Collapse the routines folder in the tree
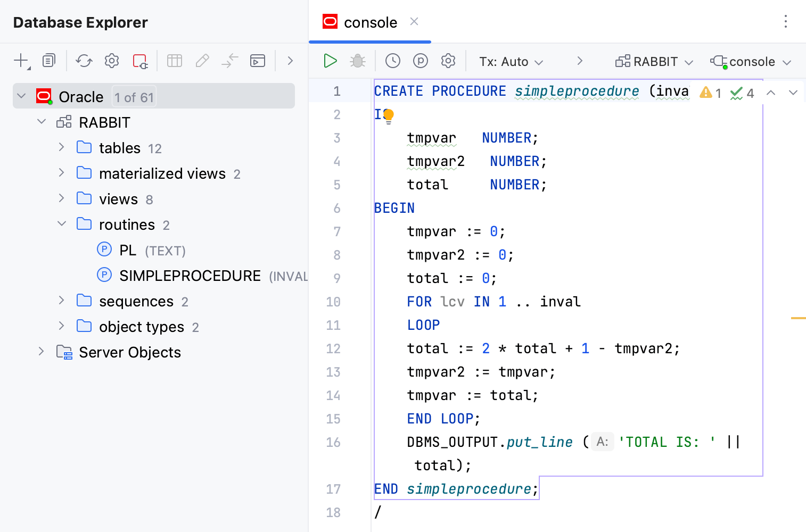This screenshot has height=532, width=806. tap(62, 224)
